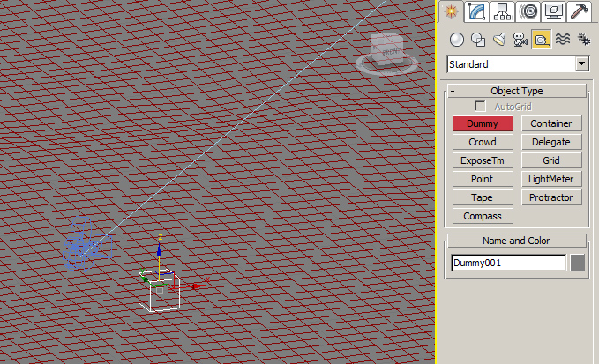Click the Container helper button
This screenshot has width=599, height=364.
tap(551, 123)
